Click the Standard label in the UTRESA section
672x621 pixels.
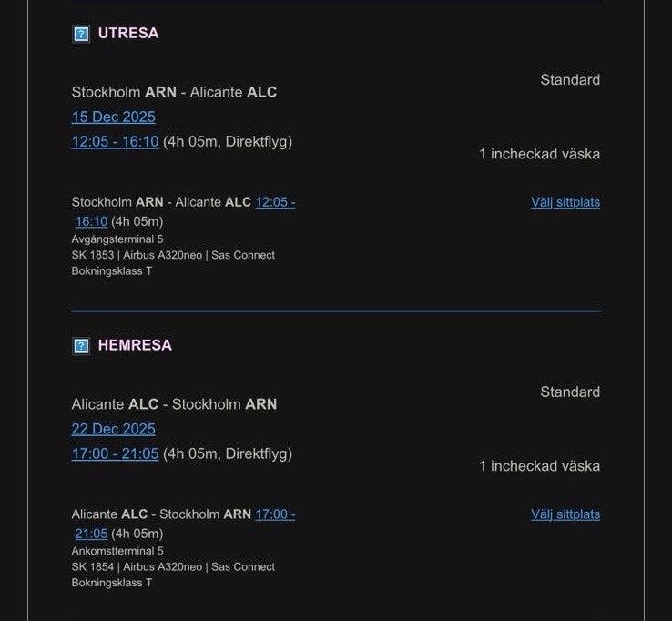coord(570,80)
